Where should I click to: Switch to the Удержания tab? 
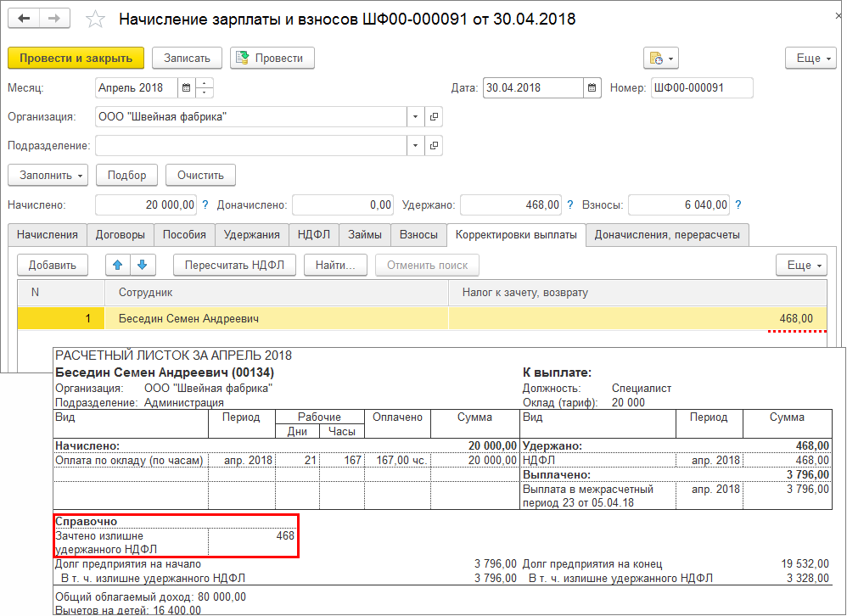pos(251,235)
